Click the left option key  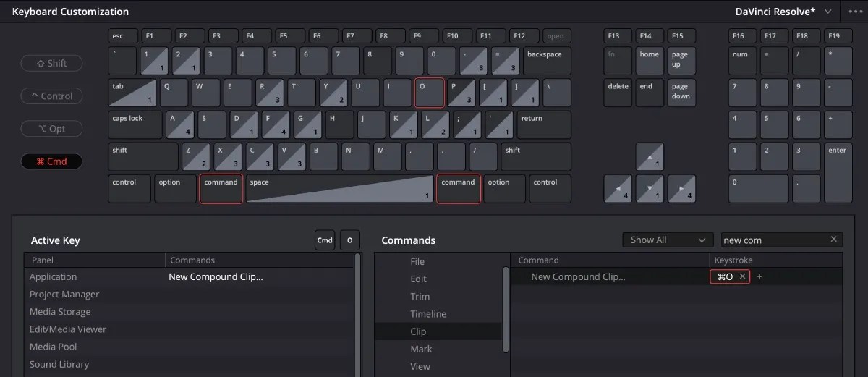pos(174,188)
